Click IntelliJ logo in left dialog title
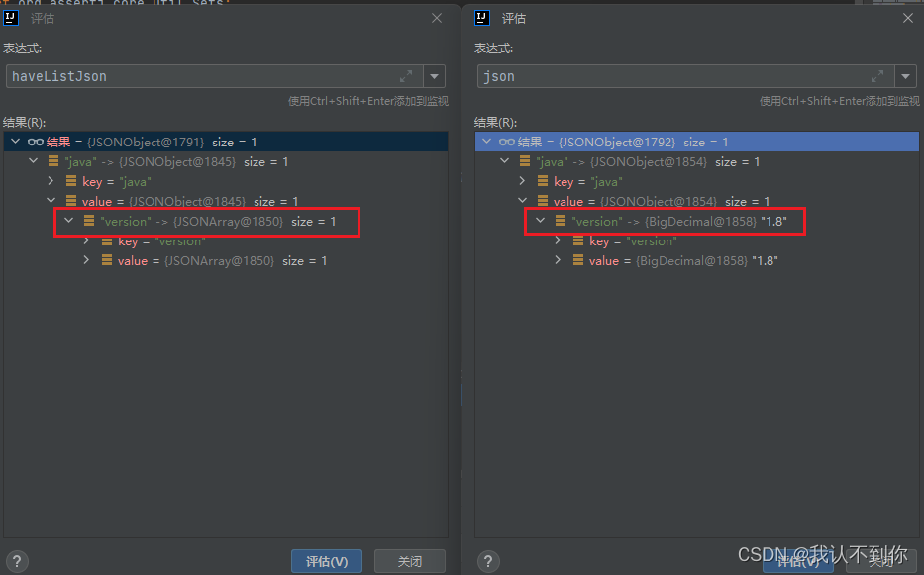The width and height of the screenshot is (924, 575). click(x=11, y=18)
